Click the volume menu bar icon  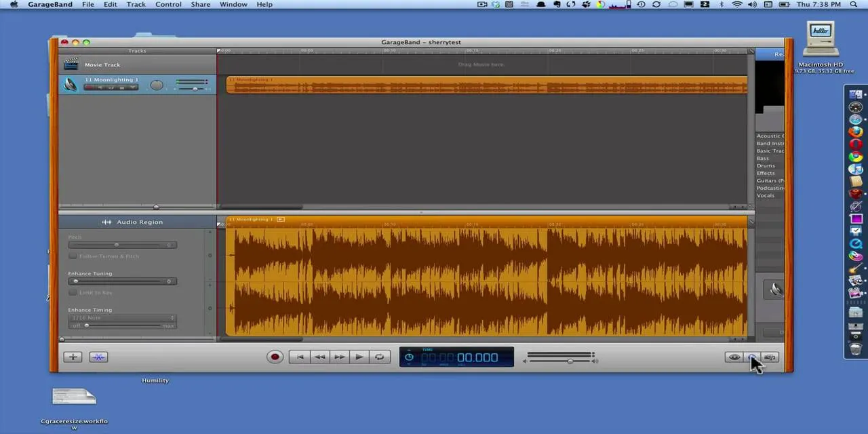click(x=753, y=4)
